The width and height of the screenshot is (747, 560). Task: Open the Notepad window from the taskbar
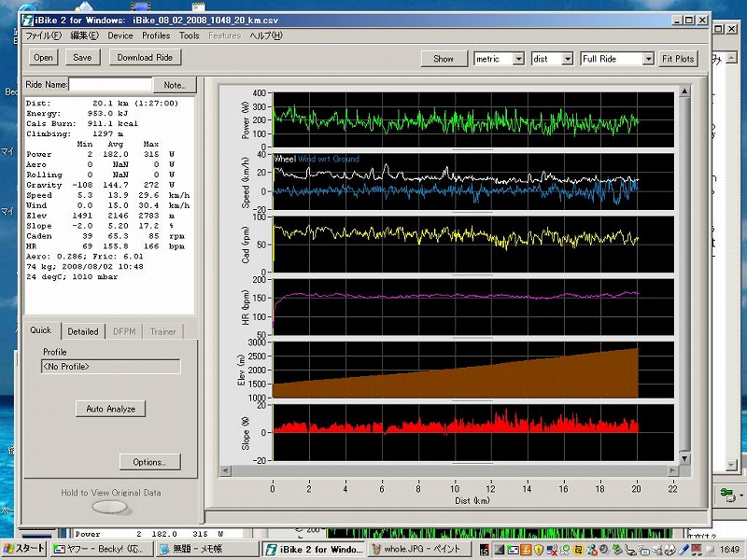[x=206, y=549]
